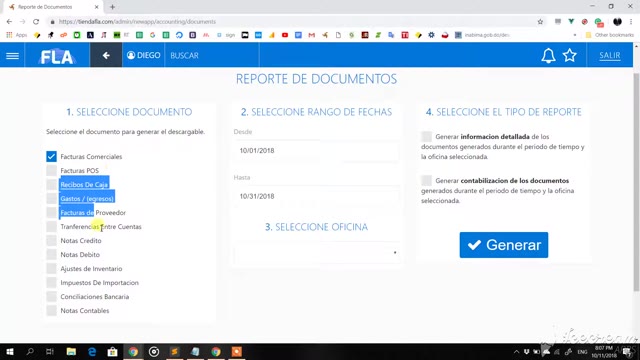The image size is (640, 360).
Task: Check Impuestos De Importacion
Action: pyautogui.click(x=51, y=282)
